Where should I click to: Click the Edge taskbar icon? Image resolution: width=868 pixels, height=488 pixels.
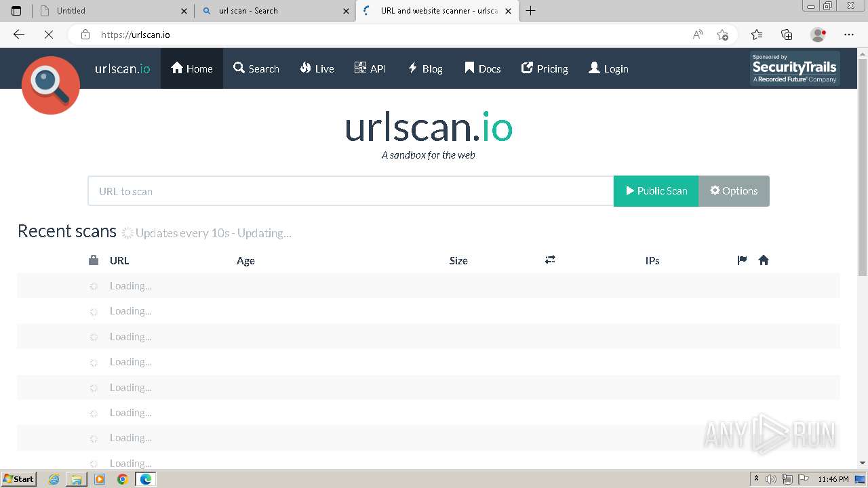(145, 479)
